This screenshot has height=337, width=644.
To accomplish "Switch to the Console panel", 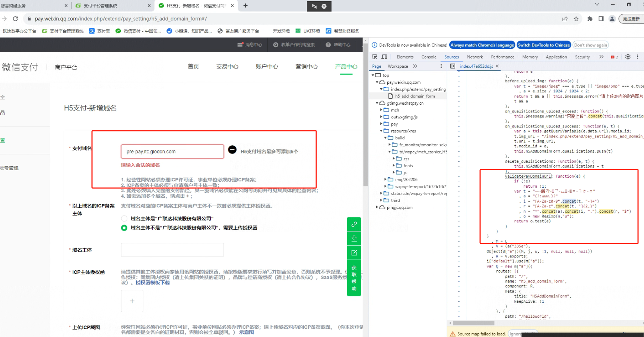I will point(429,57).
